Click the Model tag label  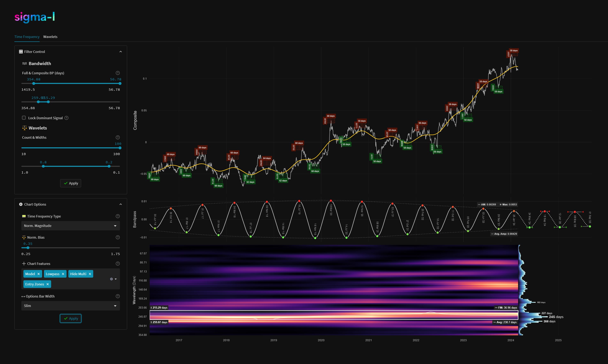point(30,274)
